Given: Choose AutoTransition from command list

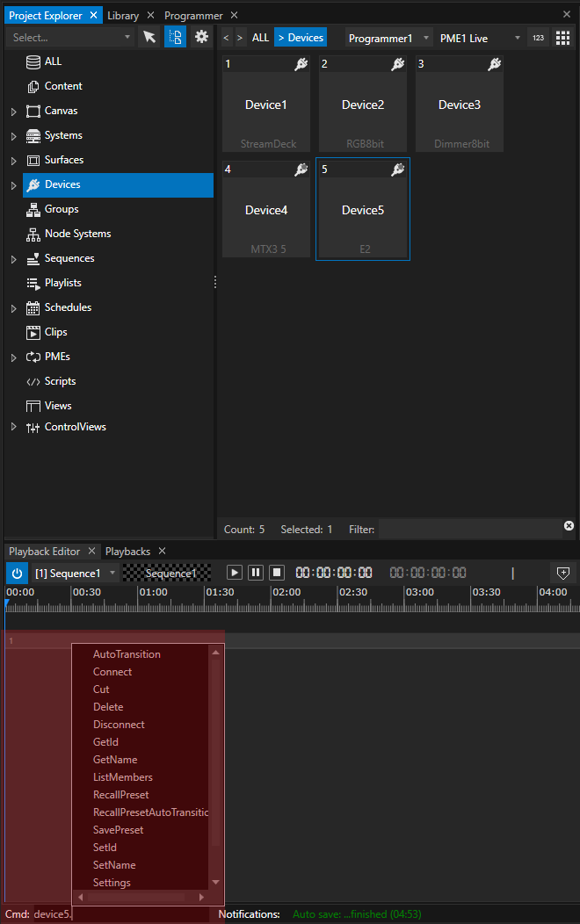Looking at the screenshot, I should (127, 654).
